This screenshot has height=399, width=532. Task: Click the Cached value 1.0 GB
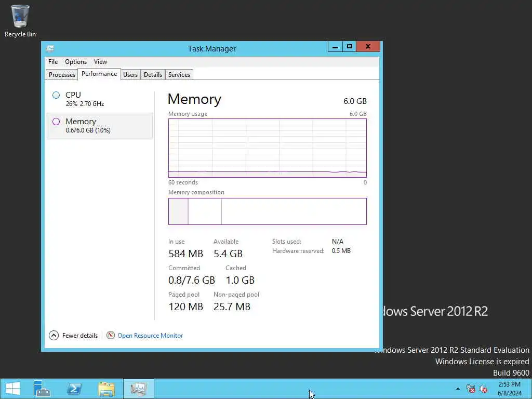click(x=240, y=280)
